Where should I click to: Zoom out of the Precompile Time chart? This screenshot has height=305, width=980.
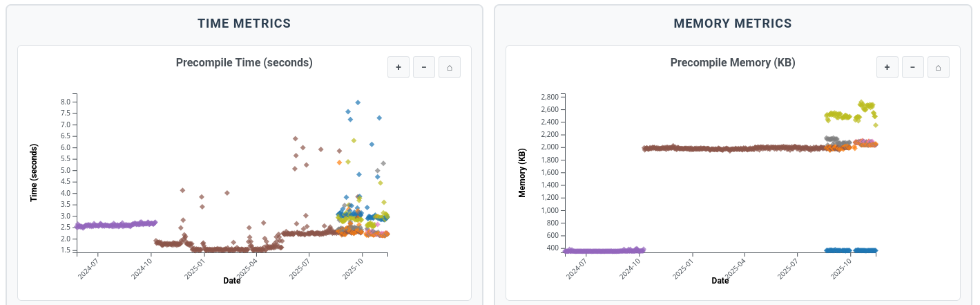coord(424,67)
